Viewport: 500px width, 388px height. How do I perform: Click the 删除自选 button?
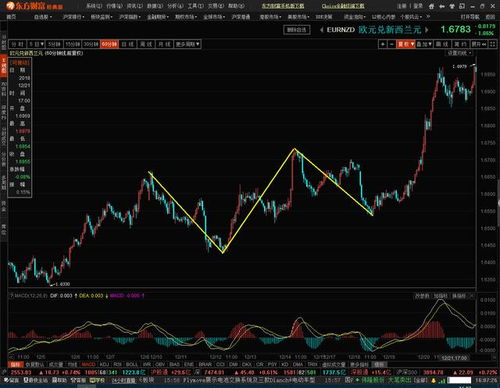(x=296, y=30)
